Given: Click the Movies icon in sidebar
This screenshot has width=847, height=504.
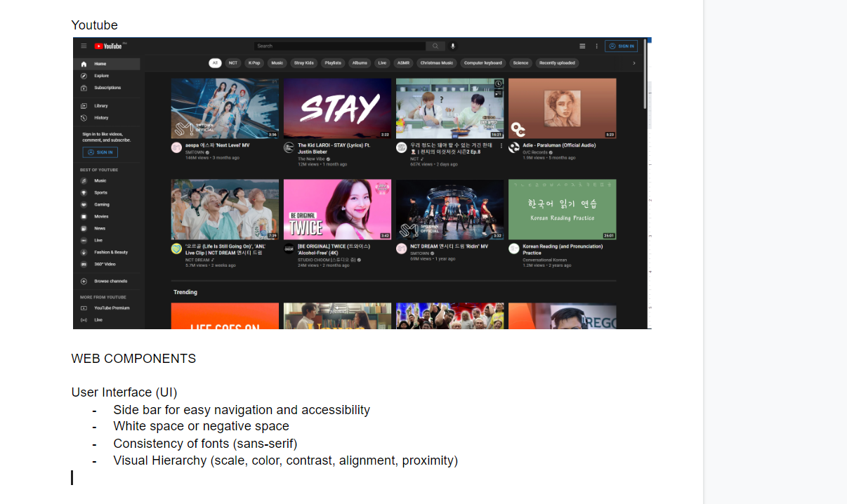Looking at the screenshot, I should click(84, 216).
